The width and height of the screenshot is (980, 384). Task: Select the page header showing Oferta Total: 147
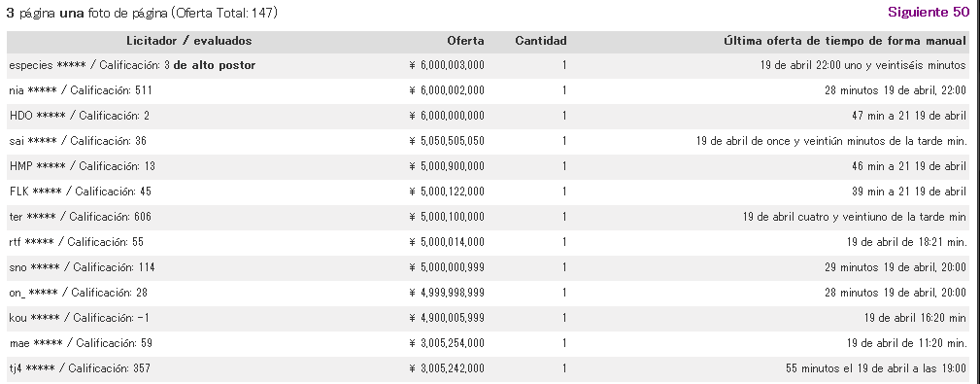point(142,13)
